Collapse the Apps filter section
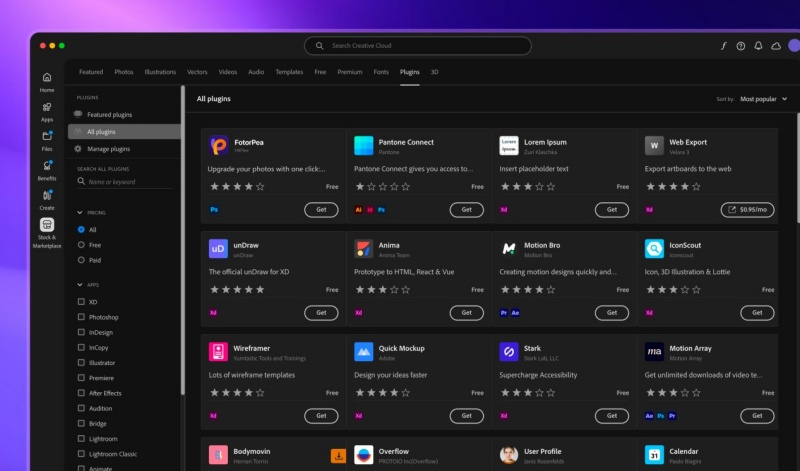Screen dimensions: 800x471 80,285
